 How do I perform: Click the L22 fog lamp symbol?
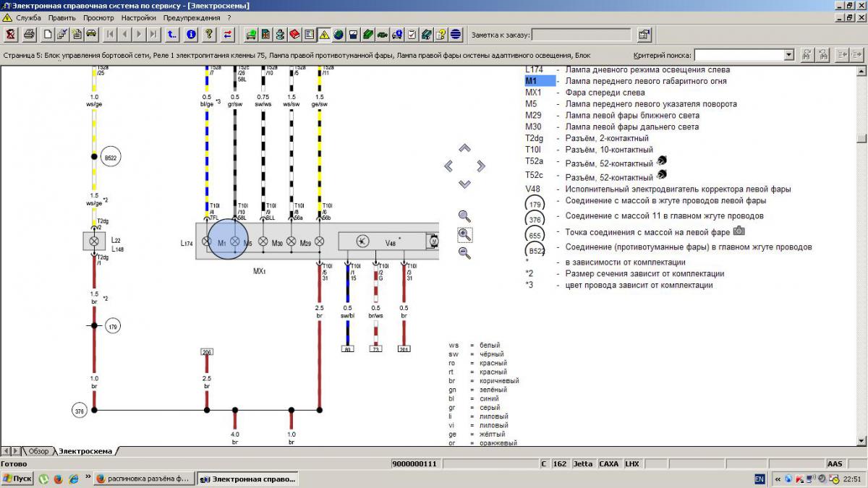(93, 242)
